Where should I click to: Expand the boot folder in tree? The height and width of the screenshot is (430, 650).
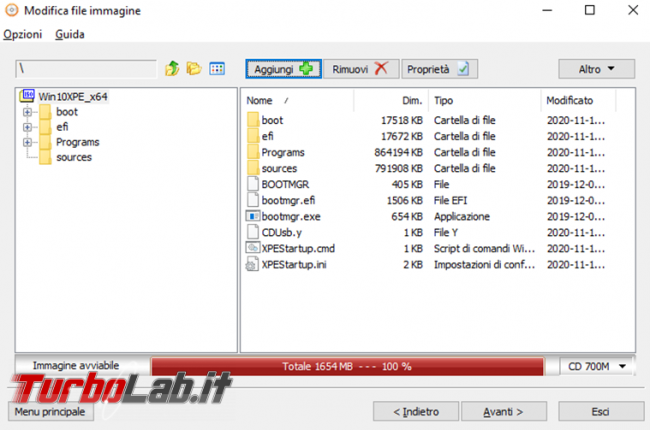tap(27, 112)
